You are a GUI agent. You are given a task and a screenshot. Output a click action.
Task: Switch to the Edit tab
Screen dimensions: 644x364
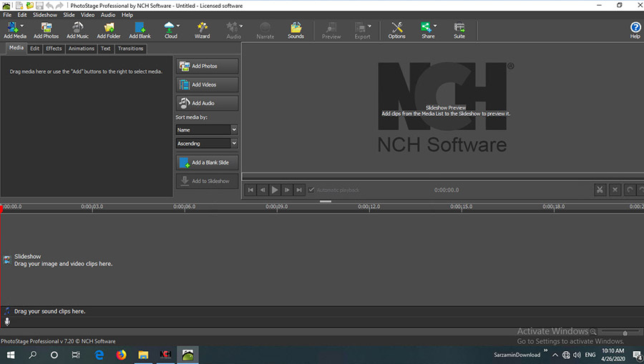click(35, 49)
